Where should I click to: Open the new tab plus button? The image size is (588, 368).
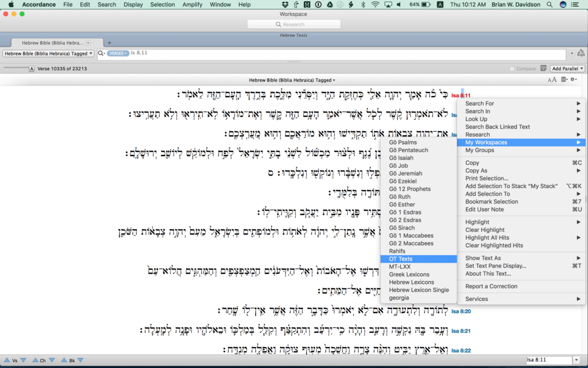[x=109, y=43]
